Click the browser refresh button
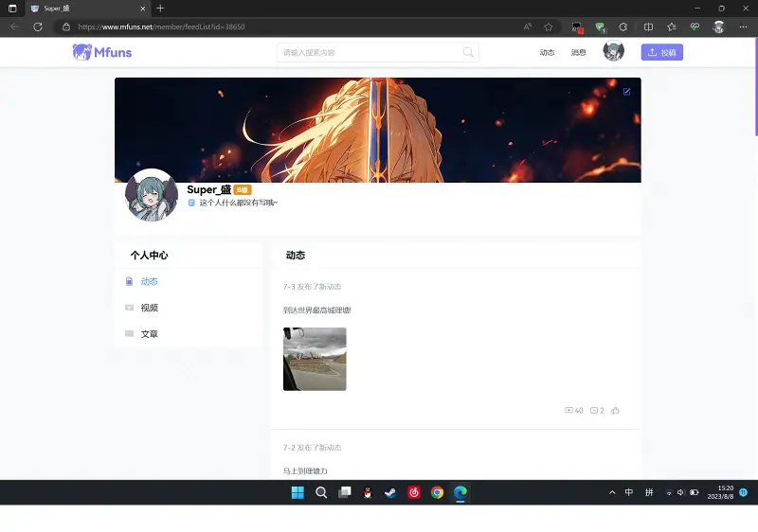Screen dimensions: 758x532 [x=38, y=27]
